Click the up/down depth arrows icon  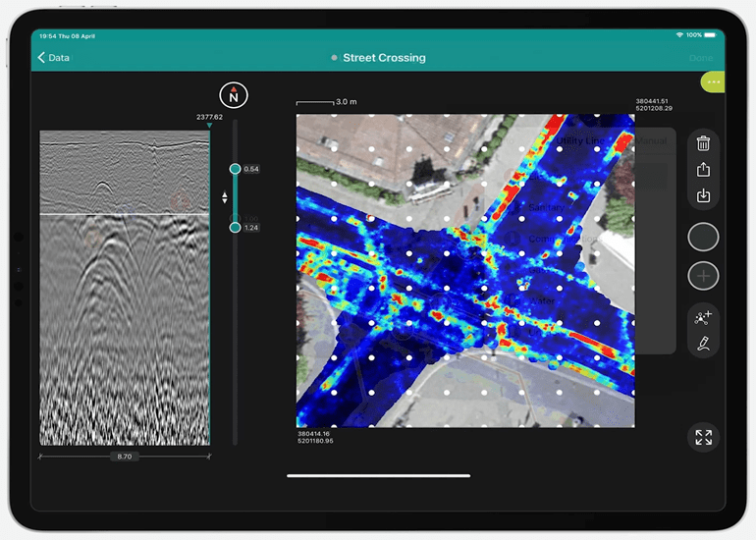click(x=225, y=197)
